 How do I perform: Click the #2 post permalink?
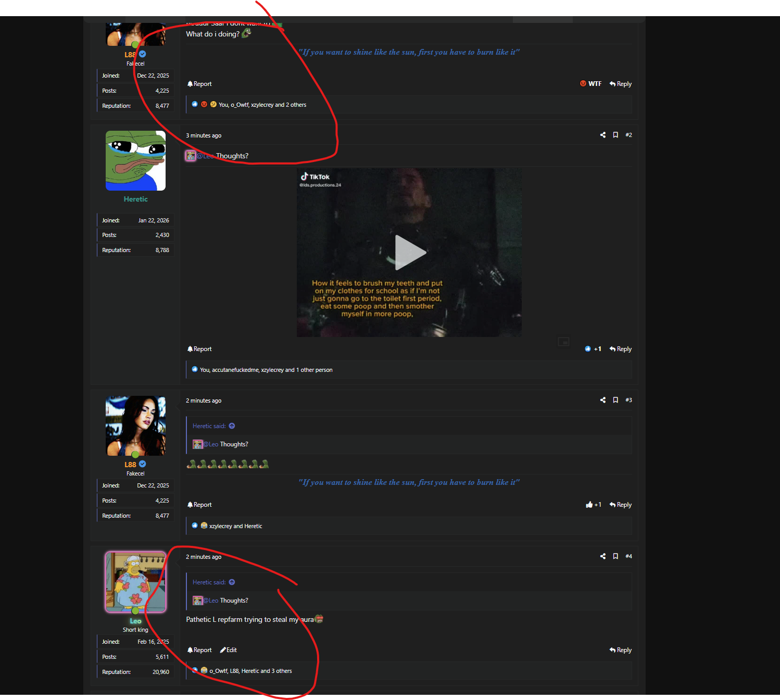pyautogui.click(x=628, y=134)
